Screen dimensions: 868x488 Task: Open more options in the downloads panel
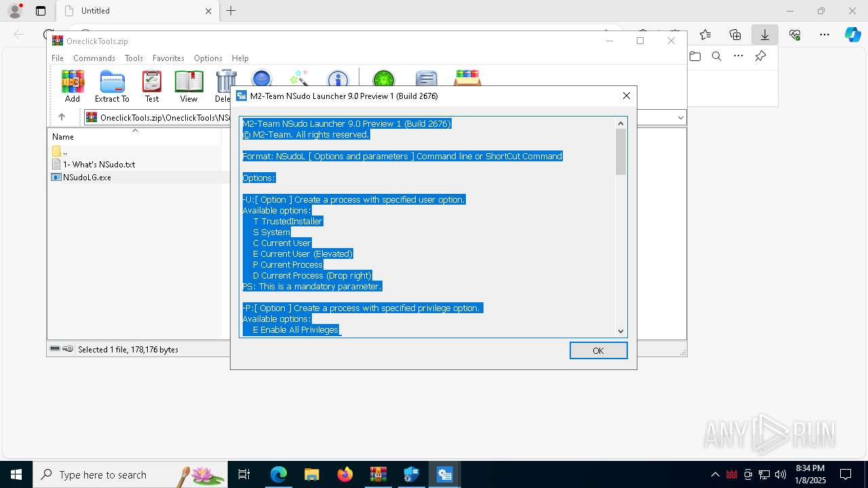(738, 56)
